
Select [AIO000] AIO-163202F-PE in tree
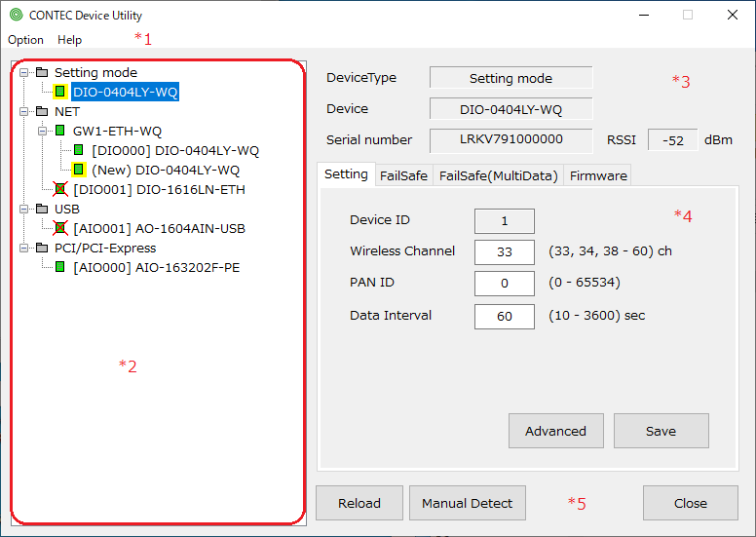(157, 267)
